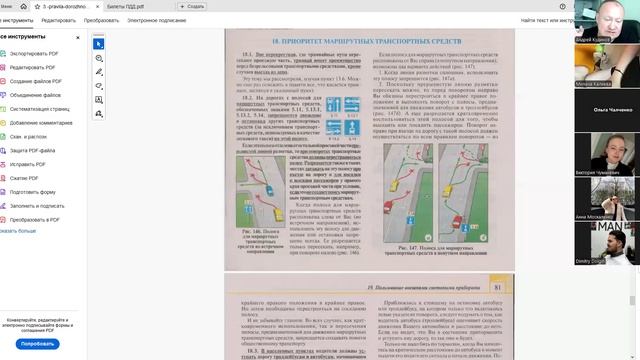This screenshot has height=360, width=640.
Task: Close the 3.-pravila-dorozhno tab
Action: pyautogui.click(x=97, y=7)
